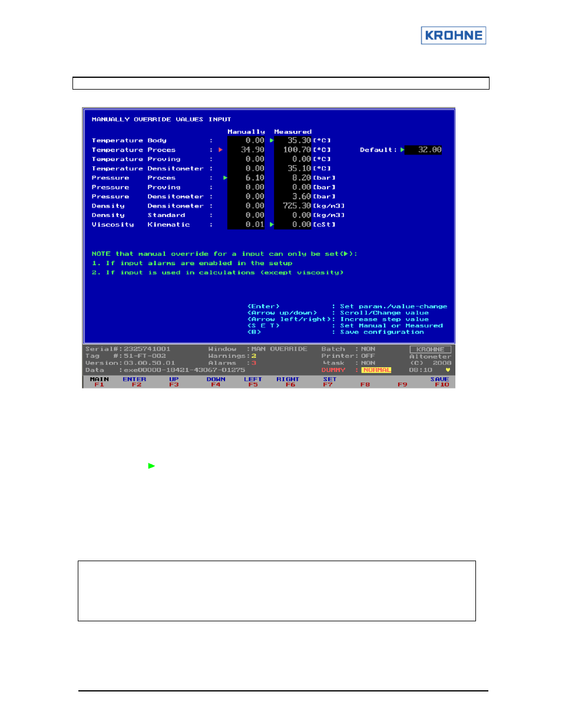The height and width of the screenshot is (728, 562).
Task: Click the Batch NON status
Action: coord(348,349)
